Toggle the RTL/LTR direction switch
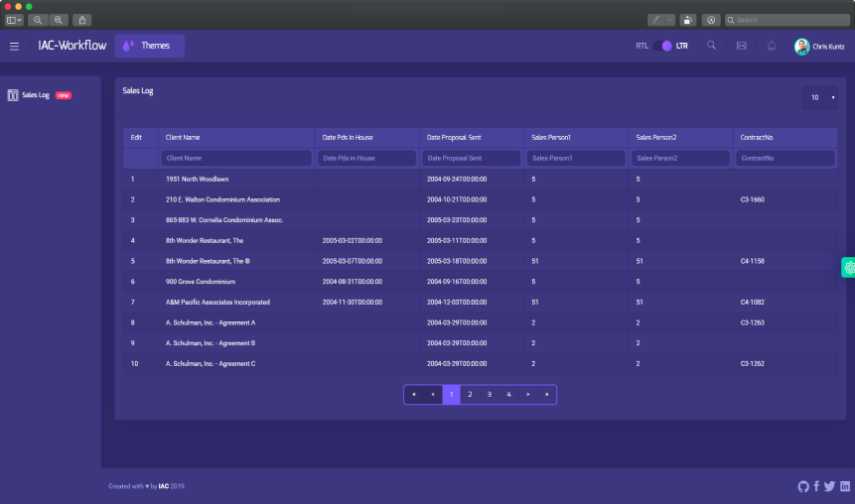This screenshot has height=504, width=855. (x=666, y=46)
